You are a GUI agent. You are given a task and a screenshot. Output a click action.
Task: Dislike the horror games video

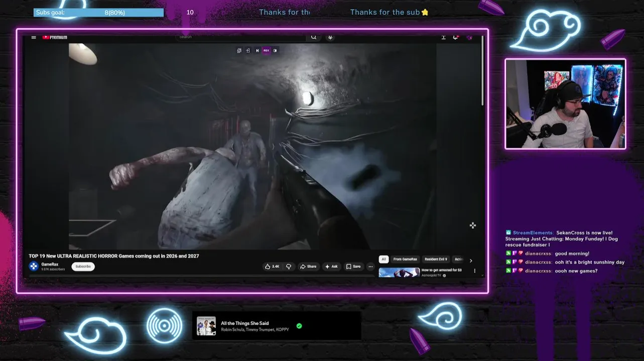289,266
